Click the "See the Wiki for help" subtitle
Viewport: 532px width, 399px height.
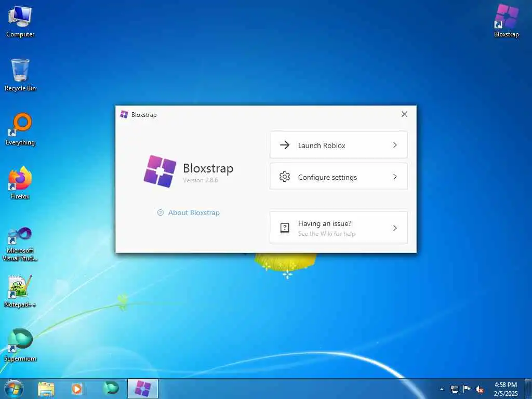coord(327,234)
